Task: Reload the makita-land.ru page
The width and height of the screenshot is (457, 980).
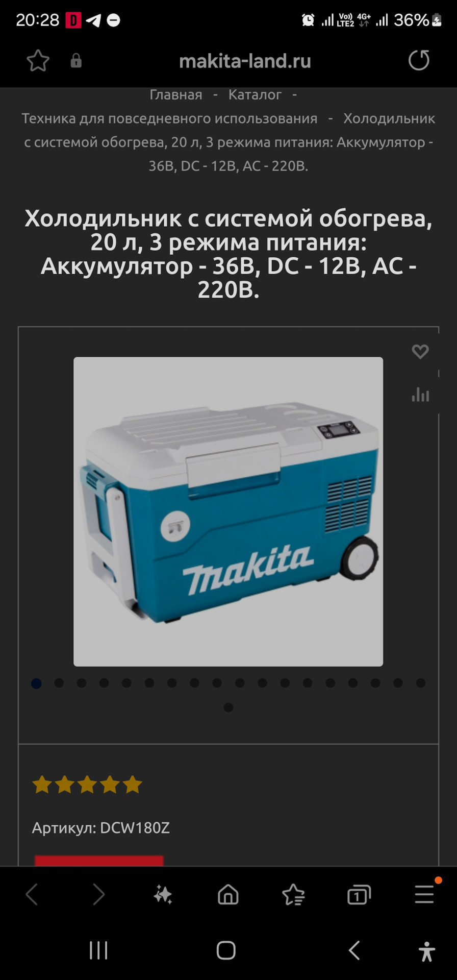Action: (419, 60)
